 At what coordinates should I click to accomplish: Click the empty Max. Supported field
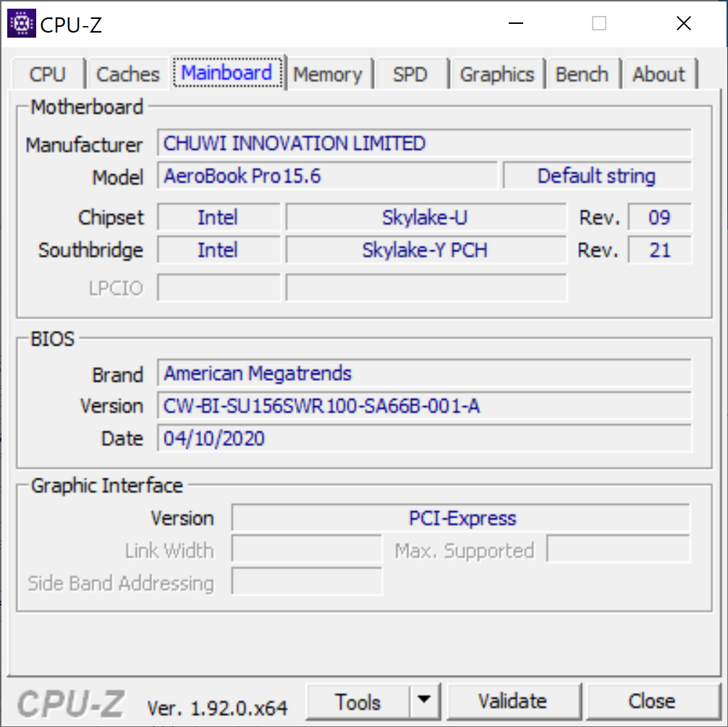pos(618,550)
